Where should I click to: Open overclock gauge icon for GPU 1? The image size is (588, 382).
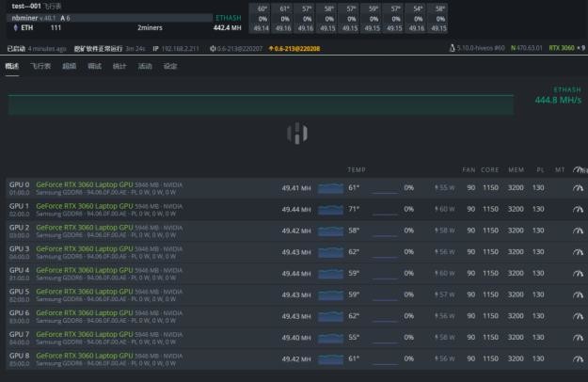(x=577, y=209)
